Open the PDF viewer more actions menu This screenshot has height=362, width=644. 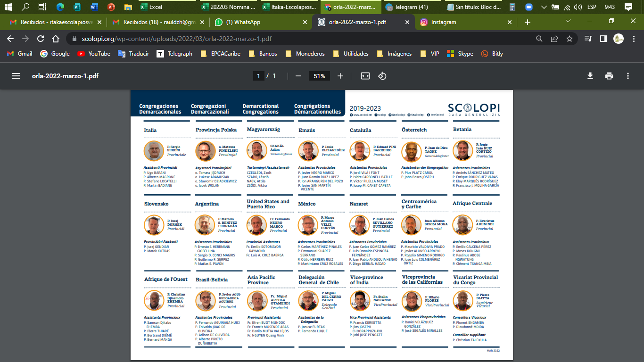[628, 76]
